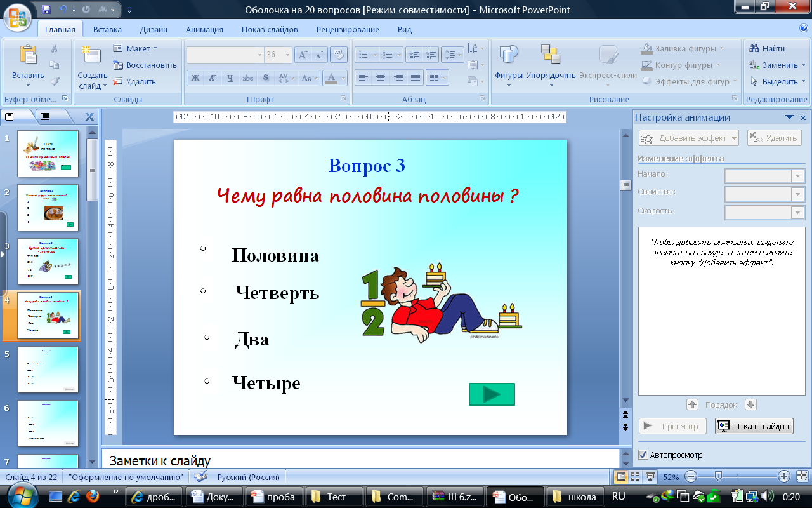Open the Настройка анимации pane options arrow

click(790, 117)
